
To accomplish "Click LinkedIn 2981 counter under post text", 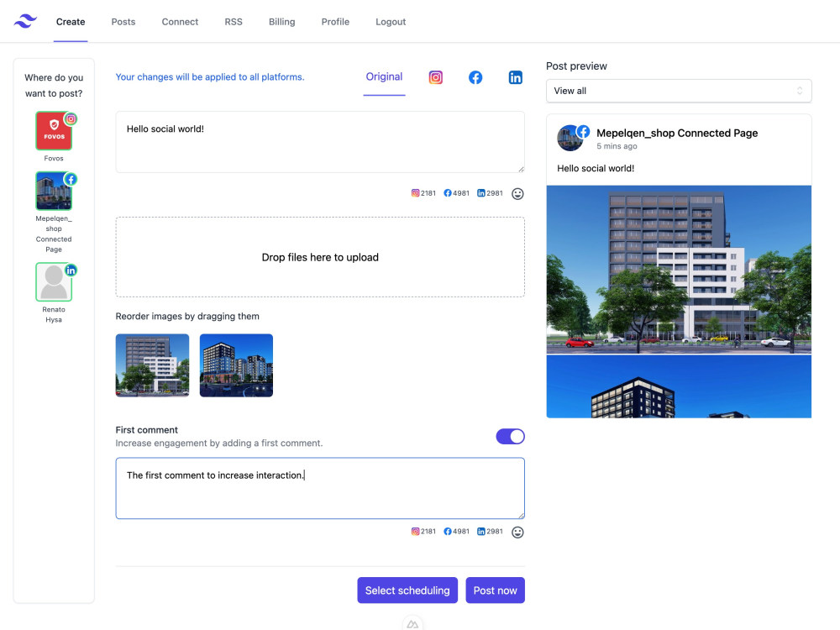I will point(490,193).
